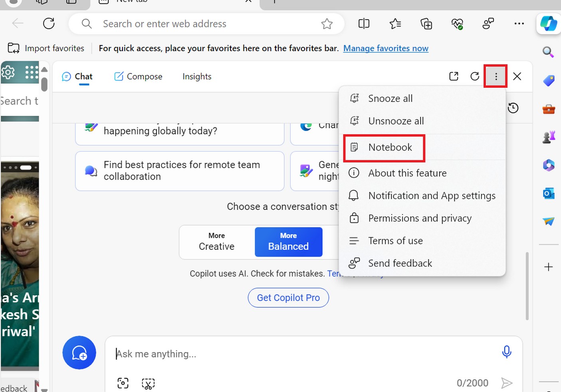
Task: Open the Manage favorites now link
Action: (386, 48)
